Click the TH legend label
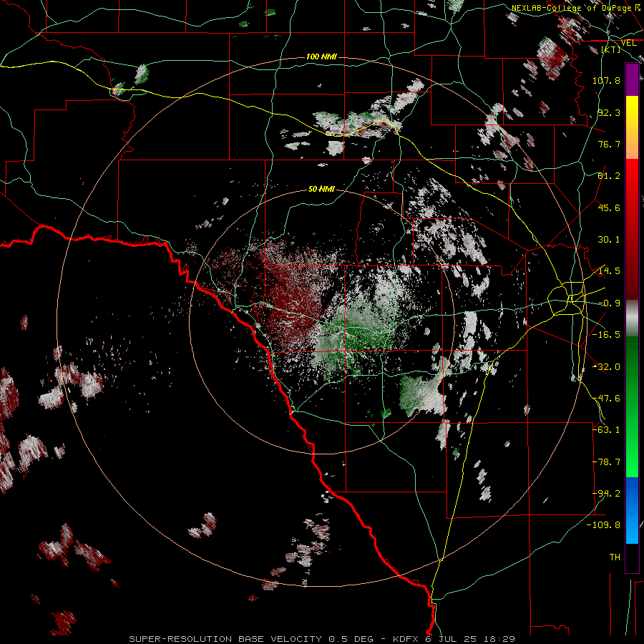This screenshot has height=644, width=644. coord(615,557)
